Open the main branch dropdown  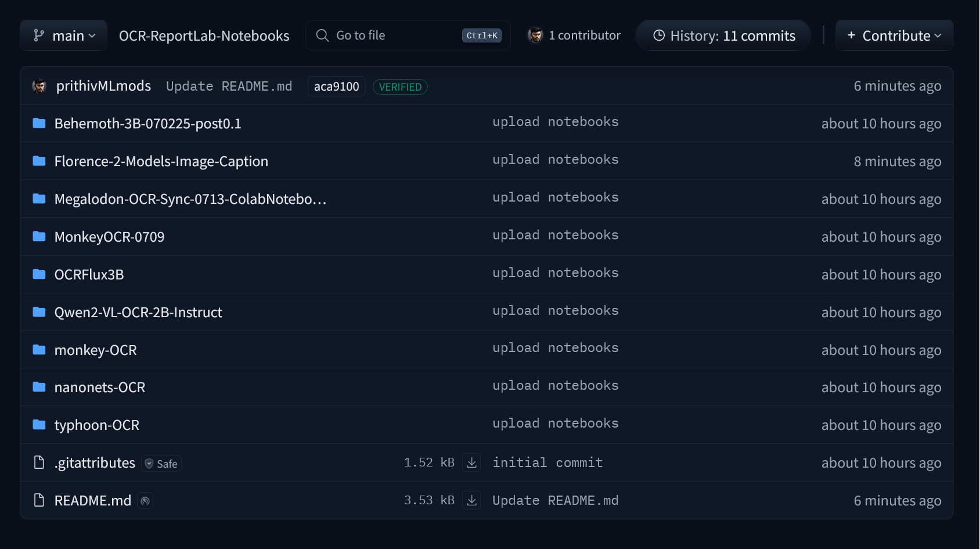(64, 35)
